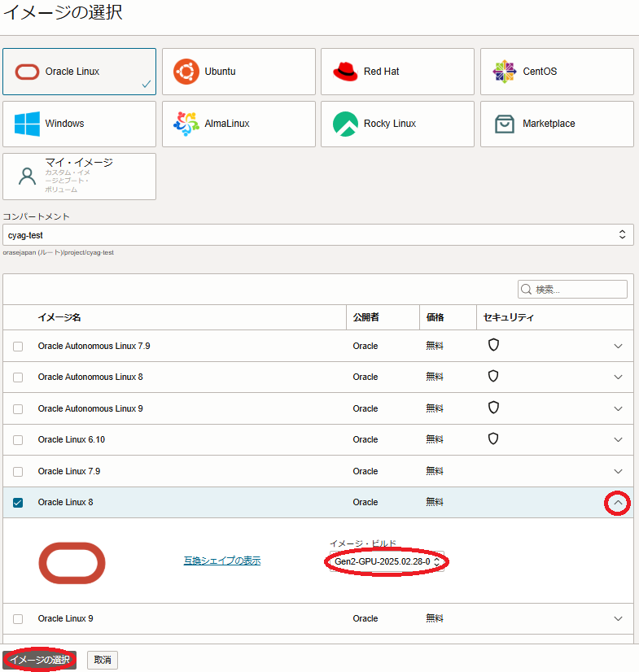Open the 互換シェイプの表示 link
The height and width of the screenshot is (672, 639).
click(x=221, y=561)
